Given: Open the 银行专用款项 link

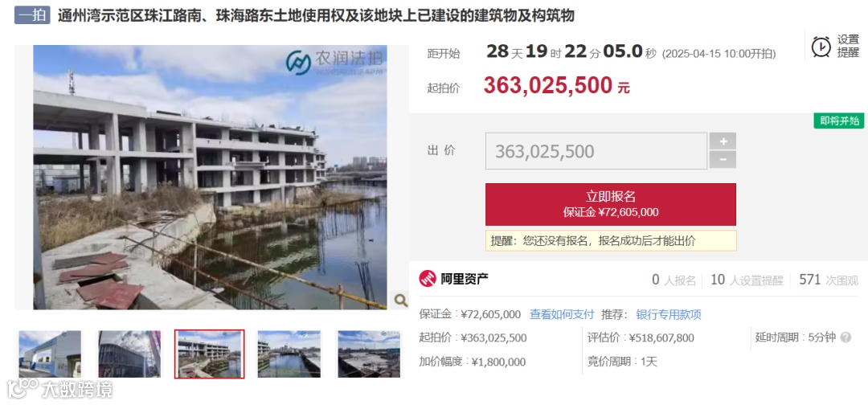Looking at the screenshot, I should click(669, 315).
